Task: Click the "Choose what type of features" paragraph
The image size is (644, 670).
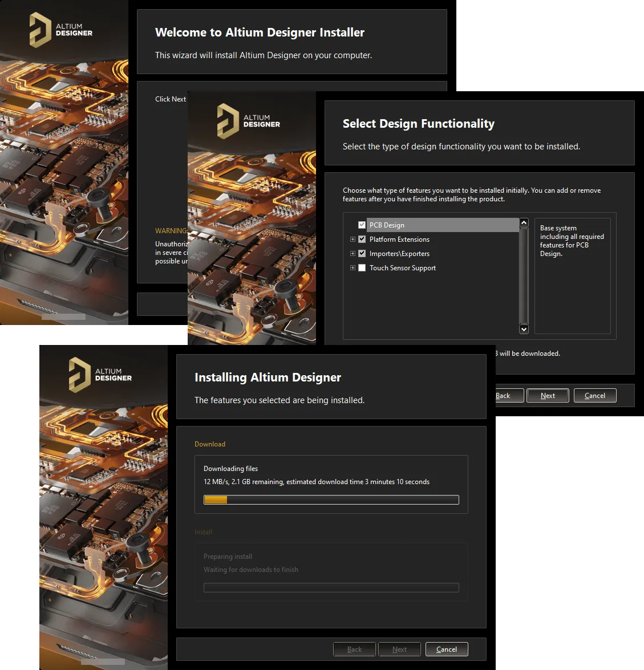Action: [x=472, y=195]
